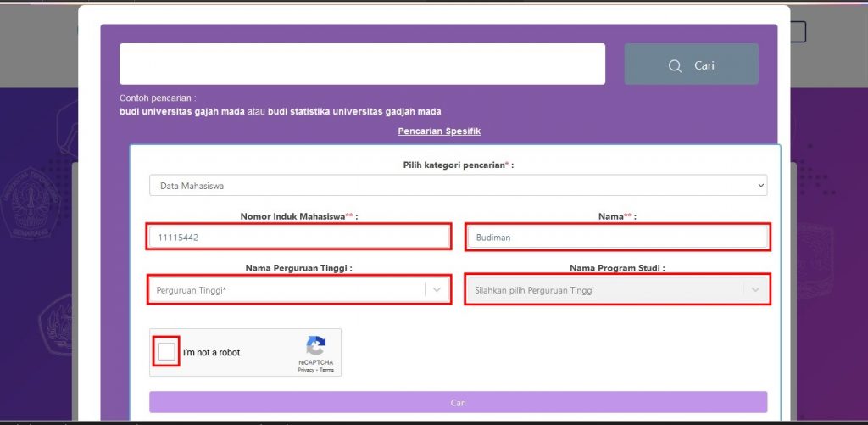The width and height of the screenshot is (868, 425).
Task: Open the Perguruan Tinggi combo box
Action: pyautogui.click(x=299, y=290)
